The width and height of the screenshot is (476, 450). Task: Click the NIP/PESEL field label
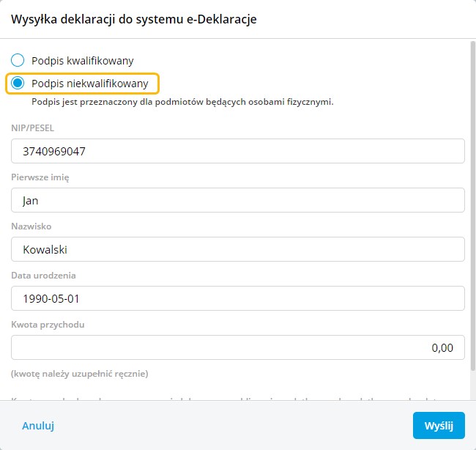click(32, 128)
